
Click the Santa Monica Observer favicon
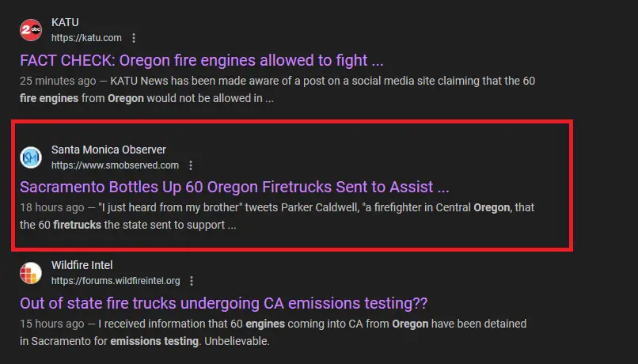(x=31, y=157)
